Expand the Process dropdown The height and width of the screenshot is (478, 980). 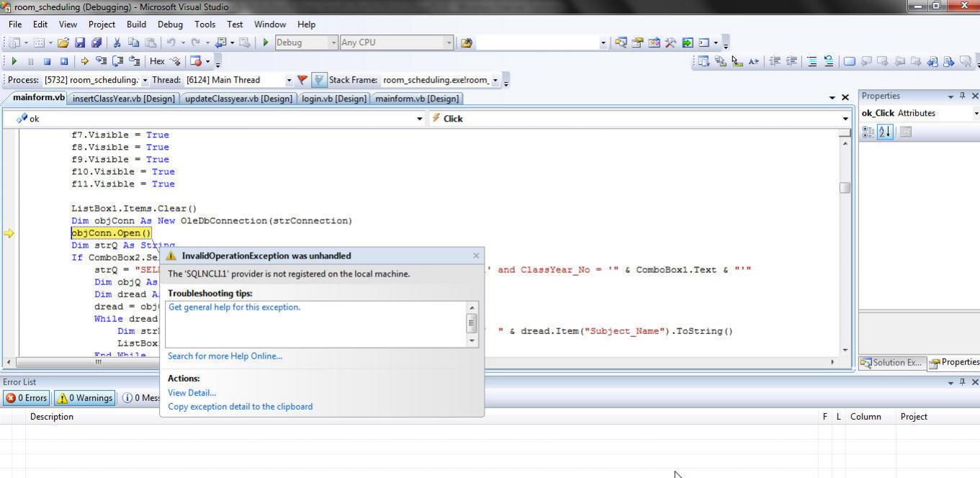(x=145, y=80)
